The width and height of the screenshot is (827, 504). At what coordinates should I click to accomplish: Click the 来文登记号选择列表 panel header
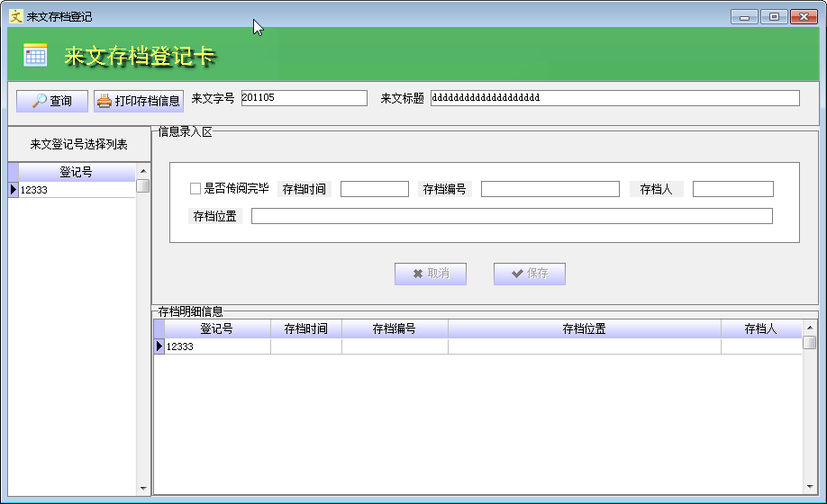click(78, 144)
